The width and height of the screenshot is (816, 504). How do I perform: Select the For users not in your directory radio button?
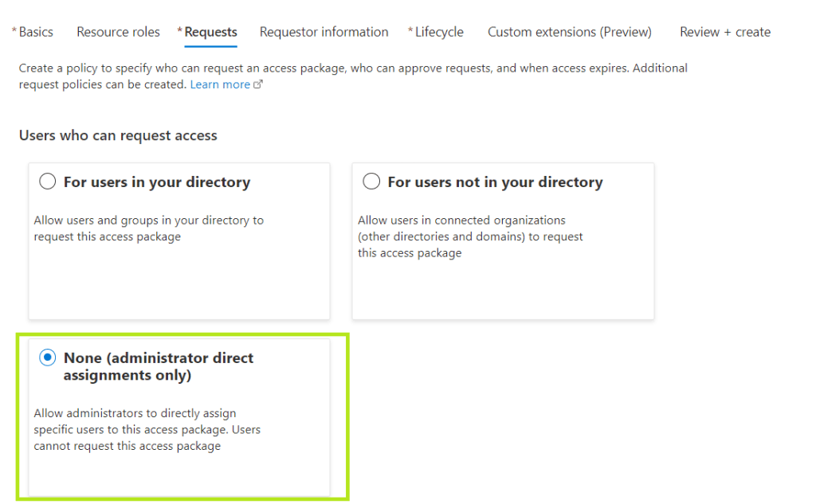[x=371, y=182]
